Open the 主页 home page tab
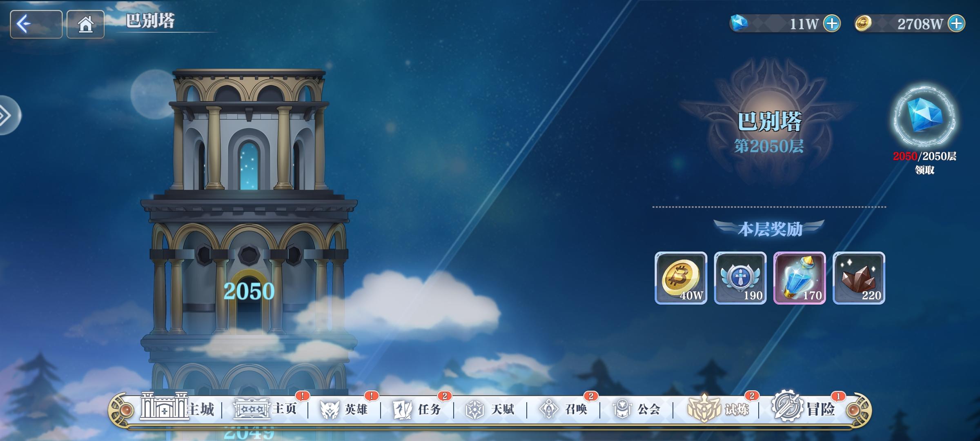 click(265, 408)
